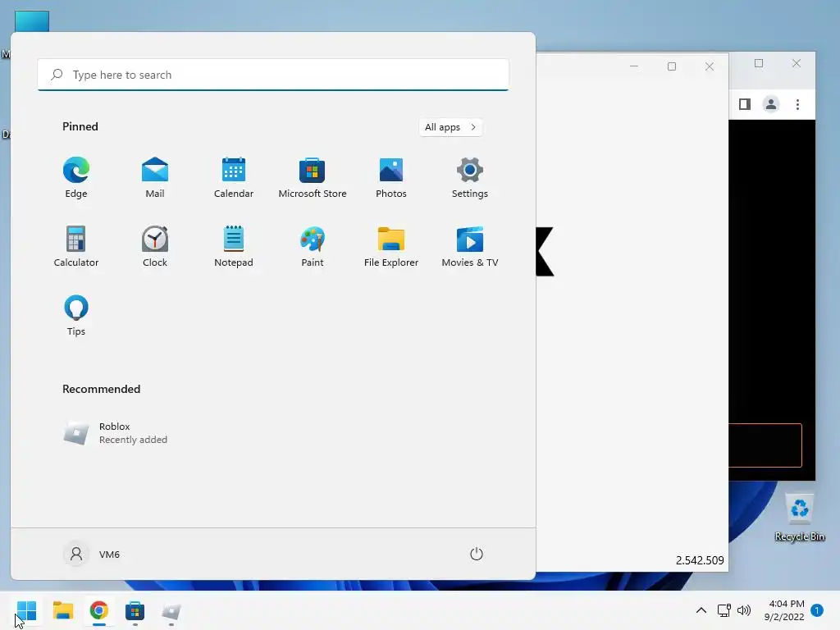
Task: Click version text 2.542.509
Action: 700,560
